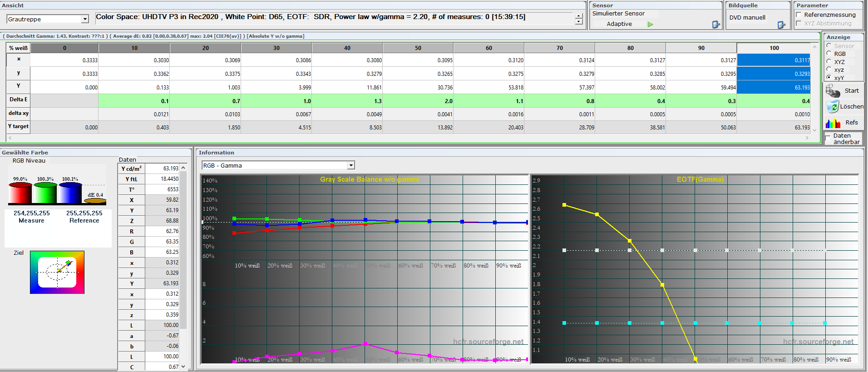Open the Bildquelle configuration icon

coord(781,25)
